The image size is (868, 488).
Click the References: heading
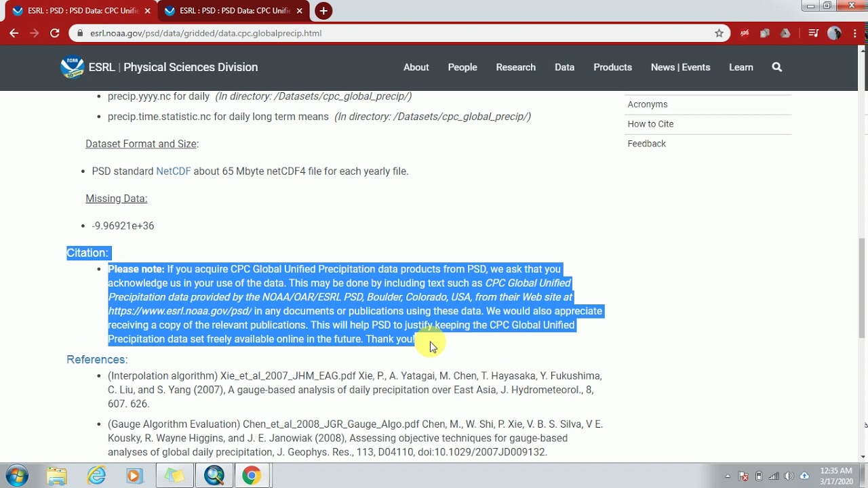coord(97,360)
